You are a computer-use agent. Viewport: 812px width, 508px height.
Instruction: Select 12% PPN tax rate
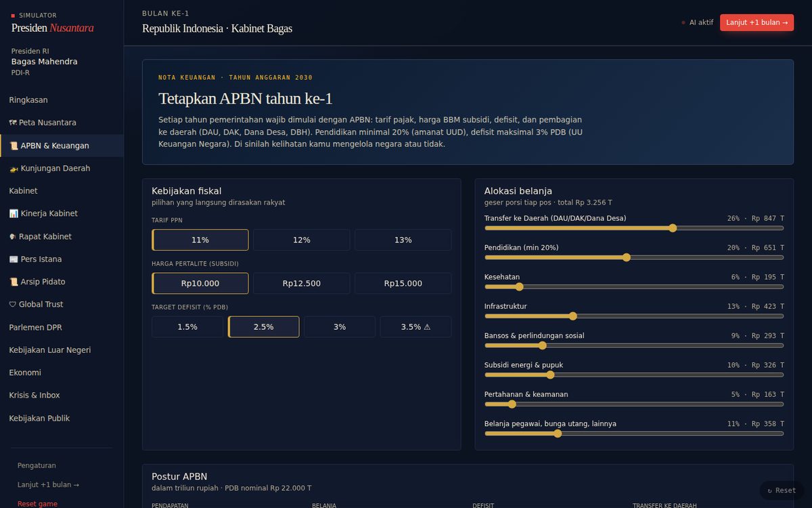pos(302,240)
